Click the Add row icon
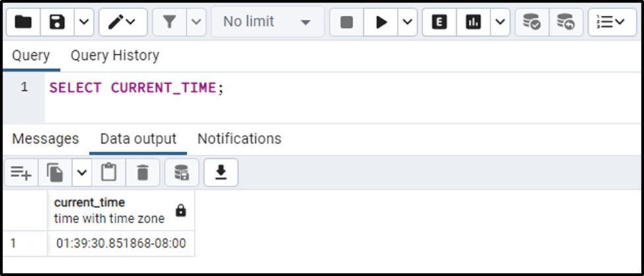Image resolution: width=644 pixels, height=276 pixels. (x=21, y=173)
